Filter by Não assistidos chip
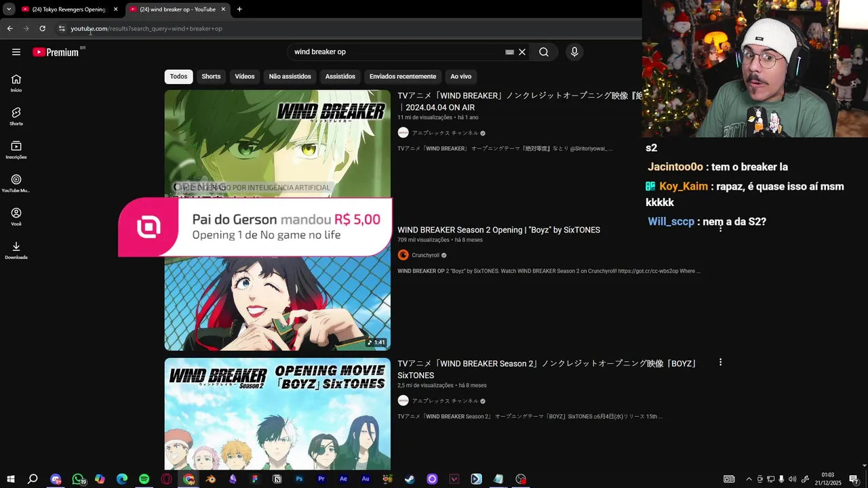The image size is (868, 488). click(290, 77)
